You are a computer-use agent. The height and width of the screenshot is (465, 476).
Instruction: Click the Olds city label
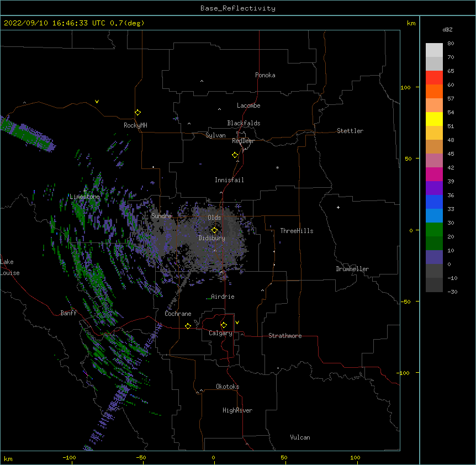point(214,218)
